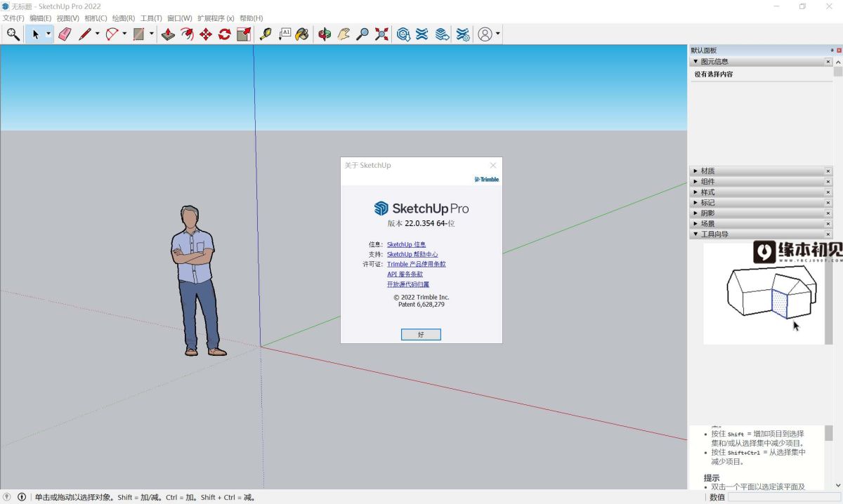The height and width of the screenshot is (504, 843).
Task: Close the 阴影 panel with its X
Action: click(x=828, y=213)
